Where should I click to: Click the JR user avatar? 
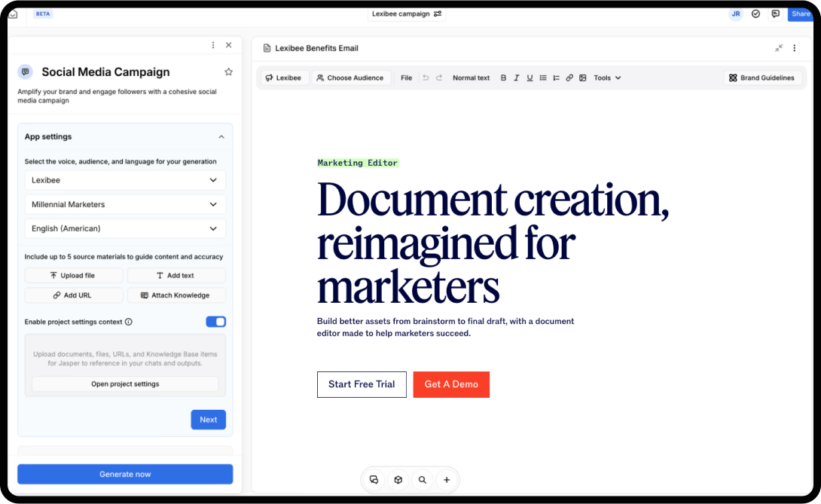[736, 14]
